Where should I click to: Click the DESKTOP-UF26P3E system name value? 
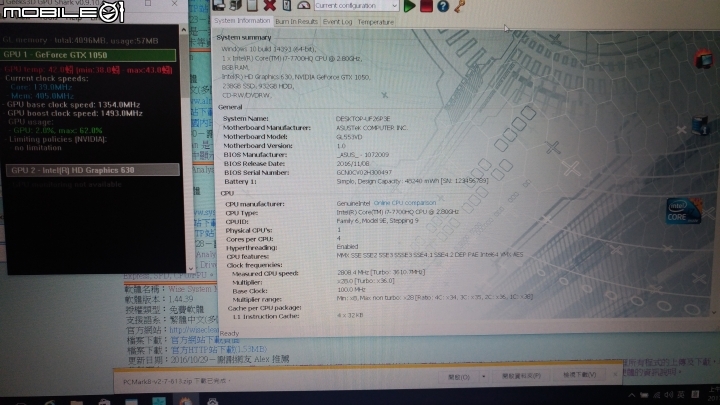click(363, 118)
